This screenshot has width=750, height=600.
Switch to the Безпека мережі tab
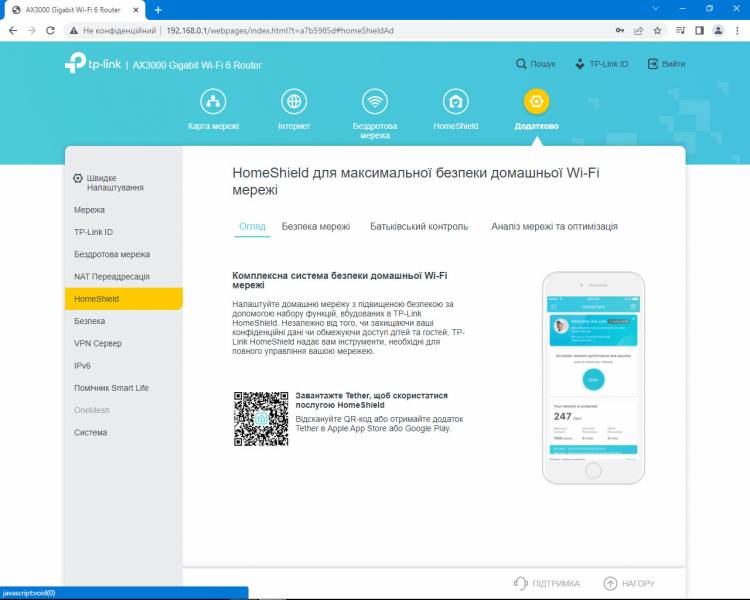point(316,226)
